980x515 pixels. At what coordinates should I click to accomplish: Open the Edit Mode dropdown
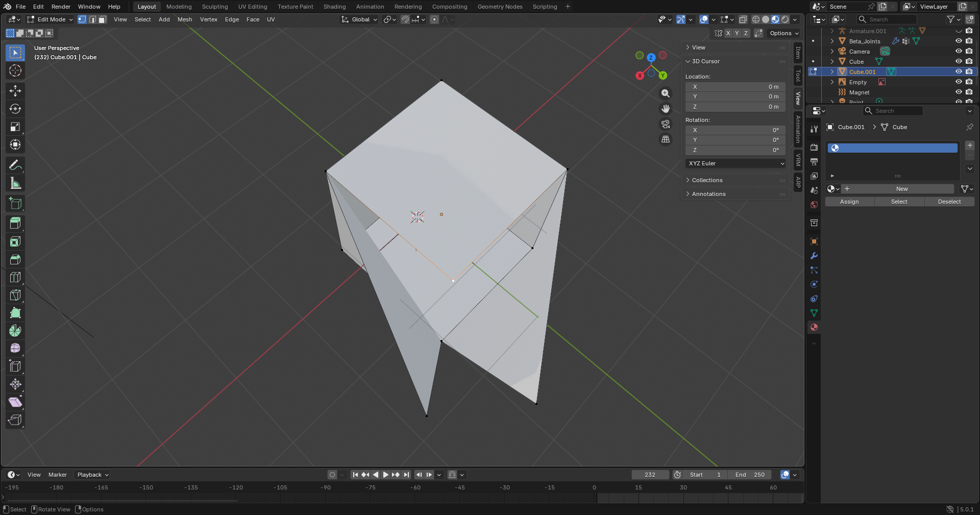pyautogui.click(x=50, y=19)
